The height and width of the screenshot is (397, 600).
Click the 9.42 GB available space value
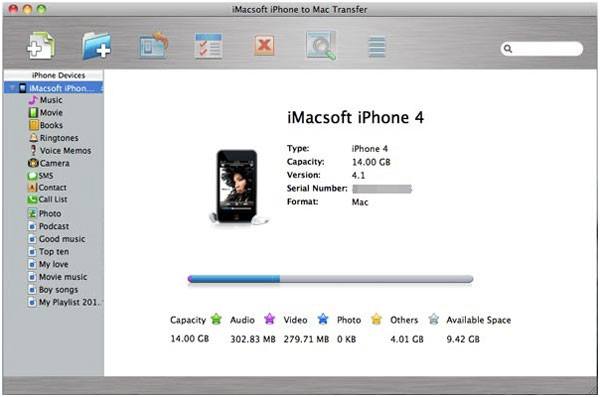point(463,339)
